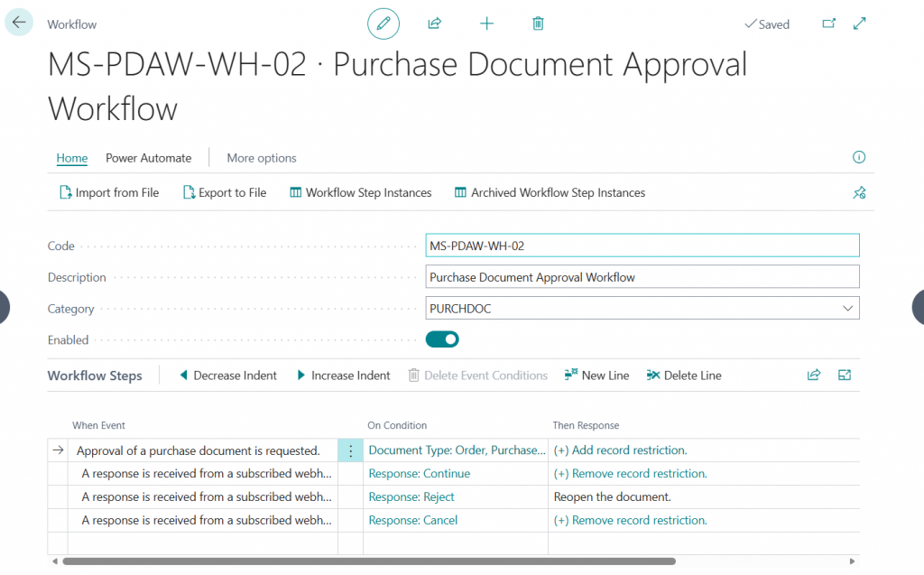Switch to the Power Automate tab
Image resolution: width=924 pixels, height=575 pixels.
click(148, 158)
